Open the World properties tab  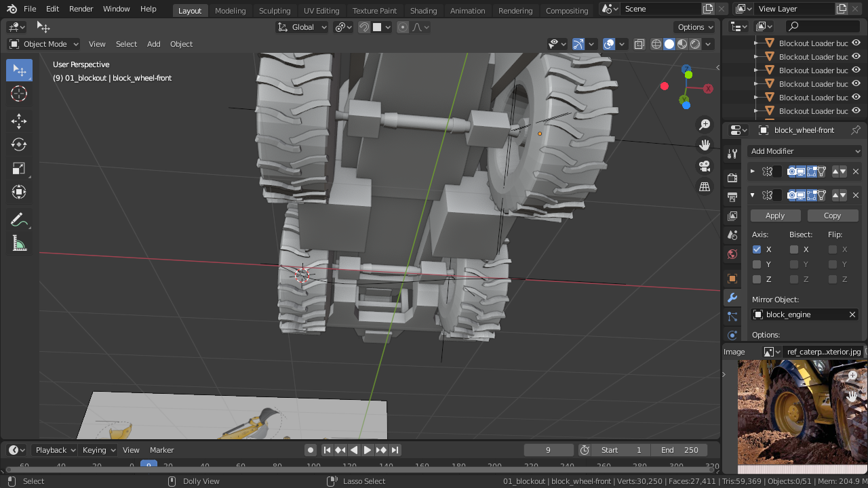pyautogui.click(x=732, y=254)
